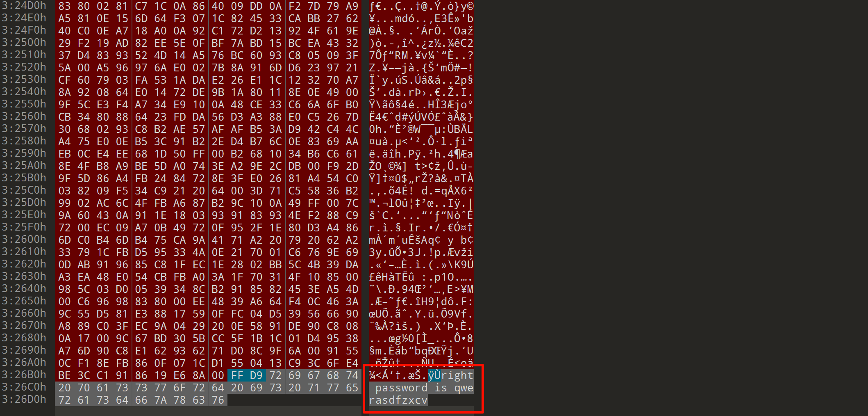868x416 pixels.
Task: Click the first byte BE in row 3:26B0h
Action: [65, 375]
